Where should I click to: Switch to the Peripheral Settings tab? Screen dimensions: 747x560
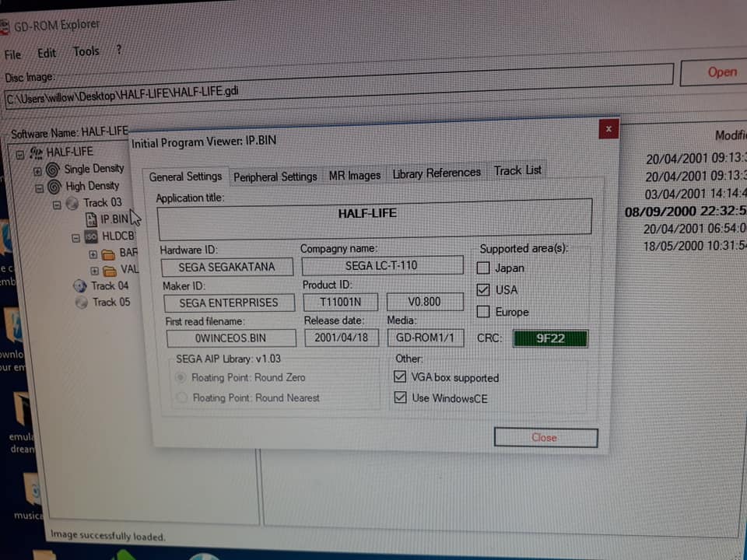point(275,177)
